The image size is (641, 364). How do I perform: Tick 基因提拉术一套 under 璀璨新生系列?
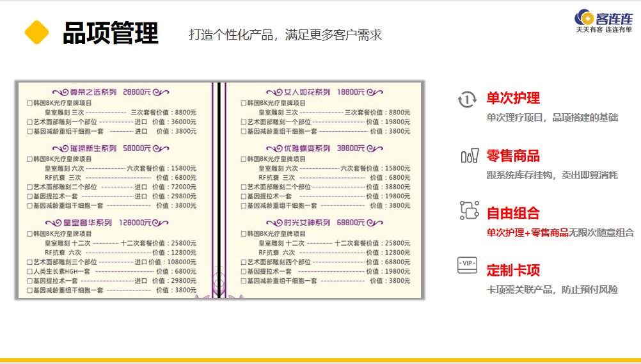click(29, 196)
